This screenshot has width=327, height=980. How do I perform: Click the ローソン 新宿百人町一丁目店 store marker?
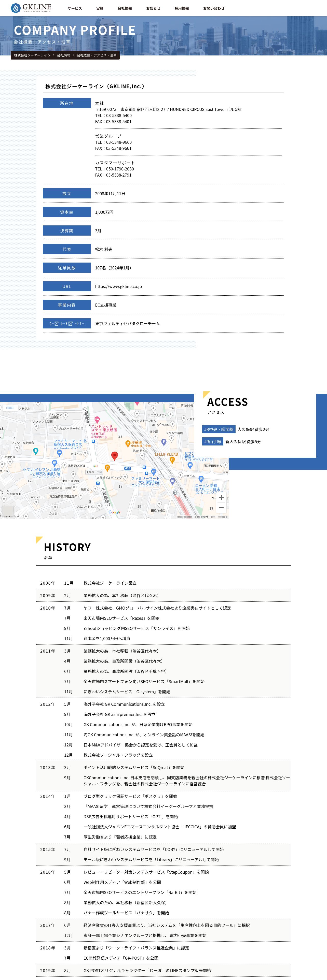(x=201, y=479)
